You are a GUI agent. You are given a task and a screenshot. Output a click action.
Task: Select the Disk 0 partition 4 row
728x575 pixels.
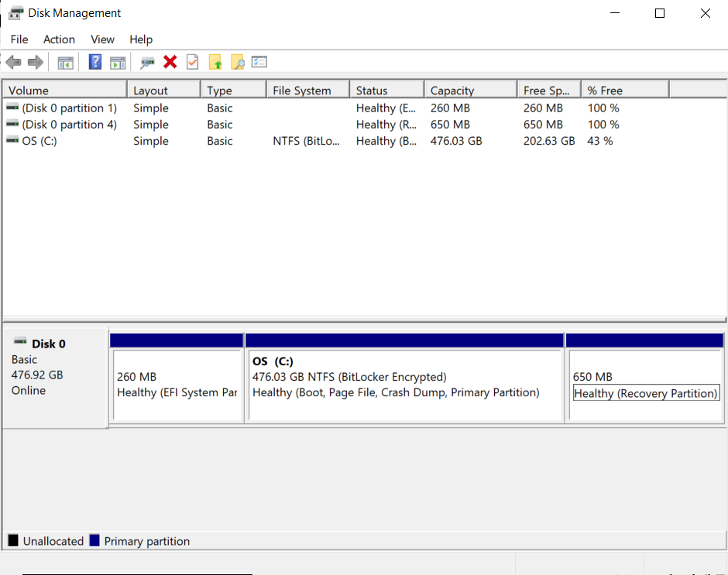pyautogui.click(x=69, y=125)
